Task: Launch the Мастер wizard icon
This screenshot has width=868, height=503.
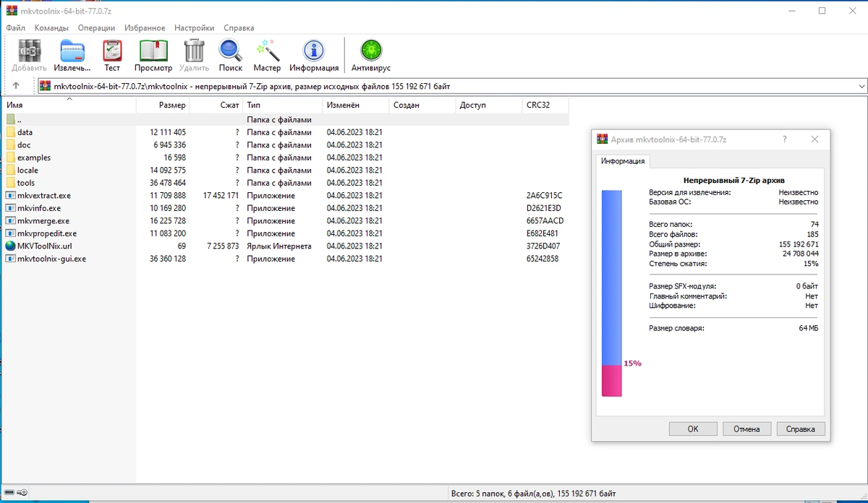Action: pos(267,51)
